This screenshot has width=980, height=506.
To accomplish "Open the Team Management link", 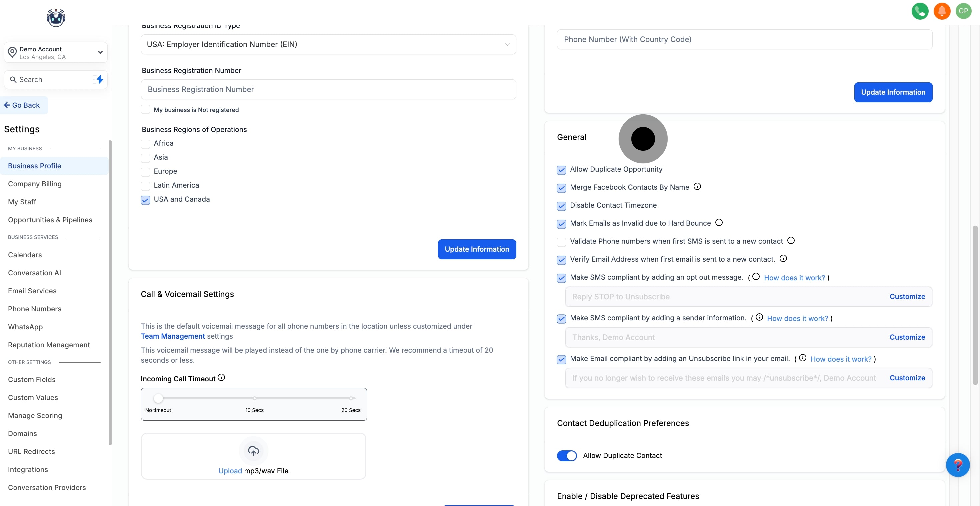I will pos(173,336).
